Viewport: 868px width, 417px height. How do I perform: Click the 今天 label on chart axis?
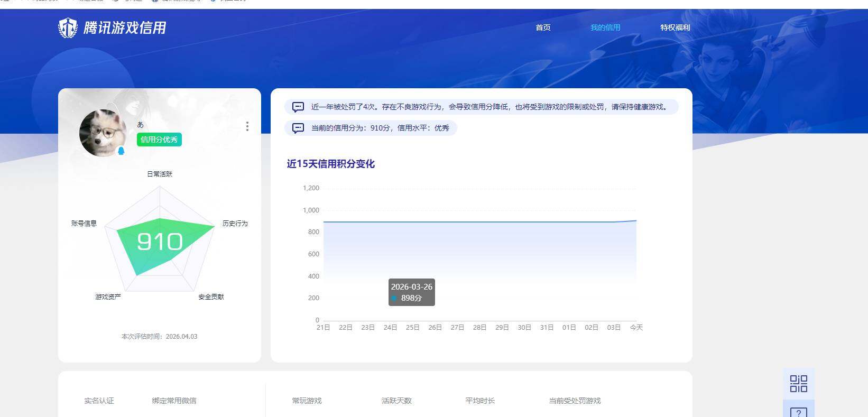636,328
